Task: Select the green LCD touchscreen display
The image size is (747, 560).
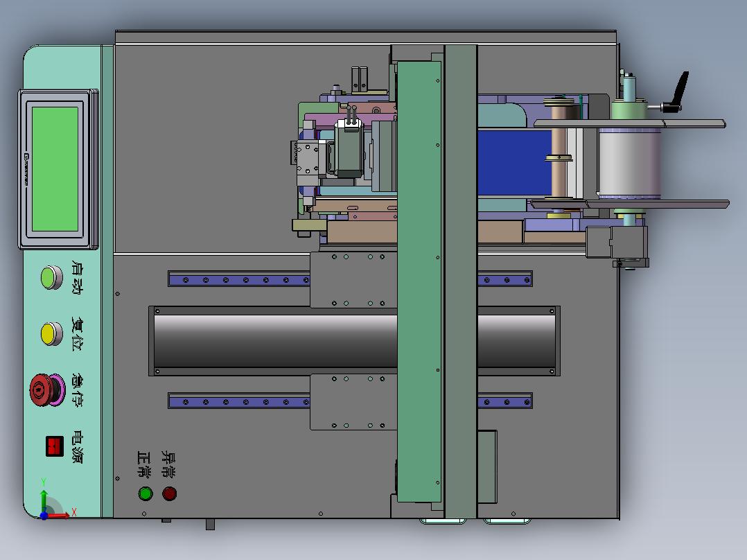Action: click(x=55, y=168)
